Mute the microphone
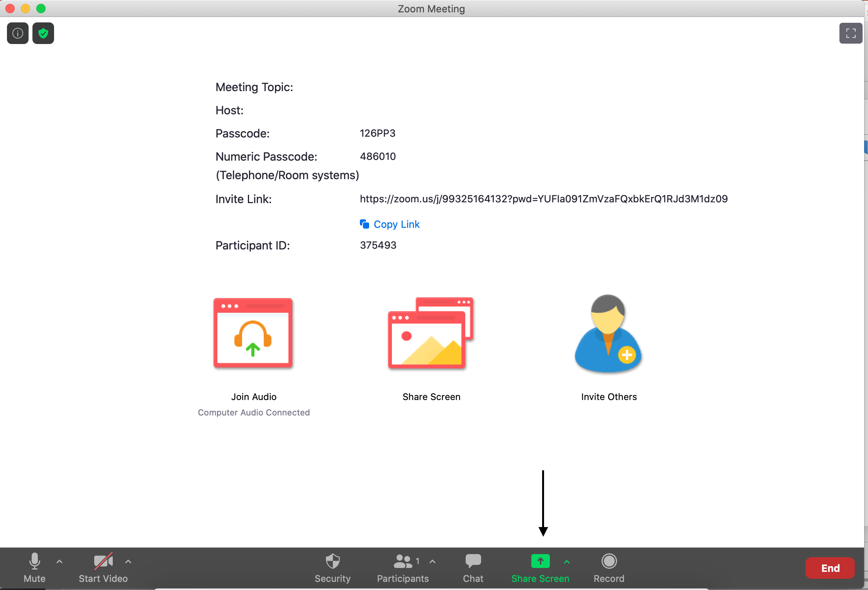The image size is (868, 590). [x=34, y=568]
